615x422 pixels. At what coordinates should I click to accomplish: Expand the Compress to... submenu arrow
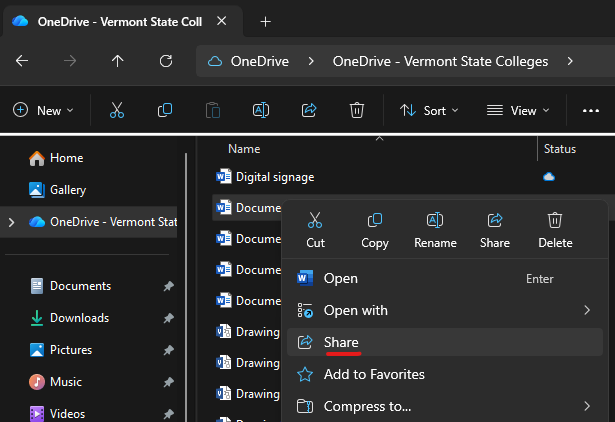point(587,406)
